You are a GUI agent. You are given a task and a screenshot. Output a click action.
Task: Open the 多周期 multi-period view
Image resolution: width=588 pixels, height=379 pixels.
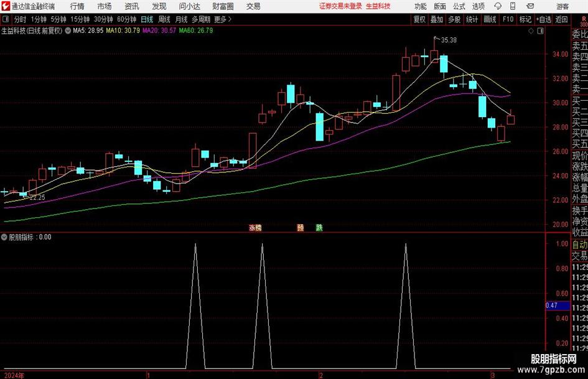pos(201,19)
